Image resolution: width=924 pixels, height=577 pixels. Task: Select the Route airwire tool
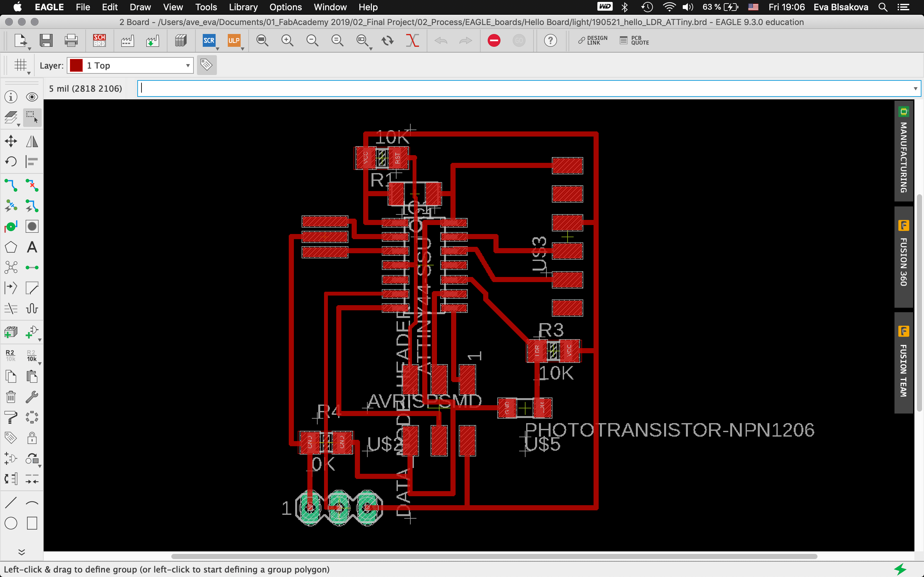point(11,186)
